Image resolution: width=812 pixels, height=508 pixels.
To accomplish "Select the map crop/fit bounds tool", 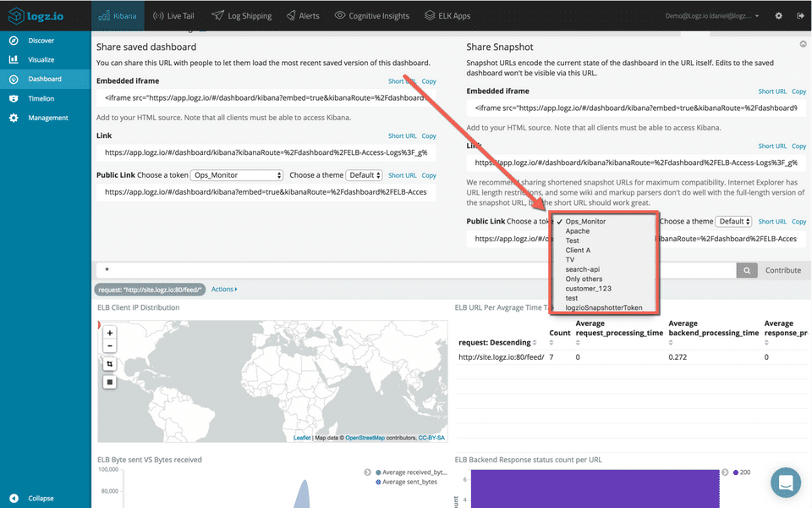I will pos(110,364).
